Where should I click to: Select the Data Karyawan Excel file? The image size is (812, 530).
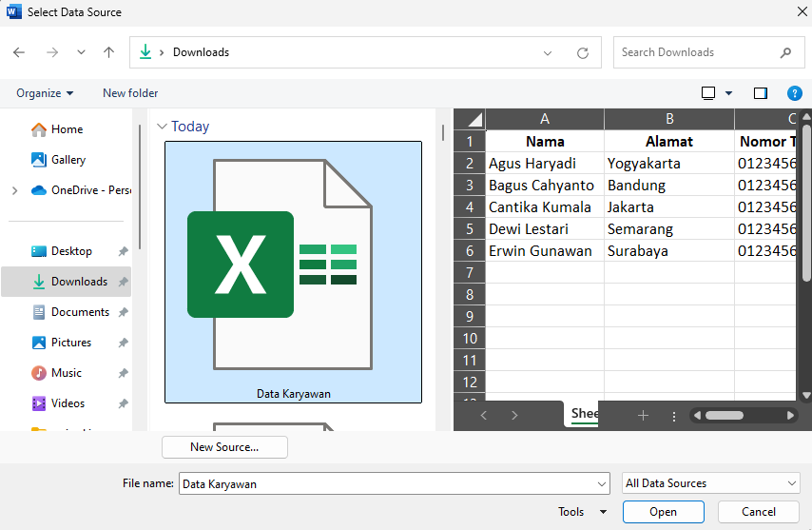293,271
